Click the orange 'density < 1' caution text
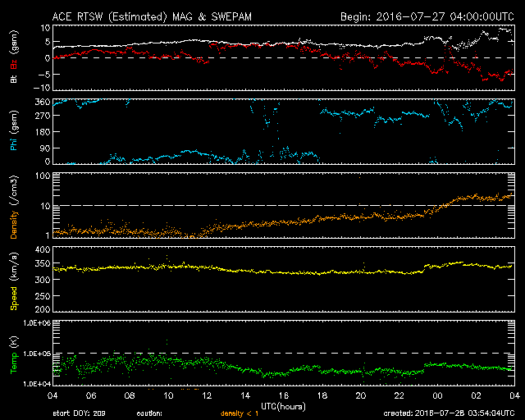The height and width of the screenshot is (420, 525). 240,413
